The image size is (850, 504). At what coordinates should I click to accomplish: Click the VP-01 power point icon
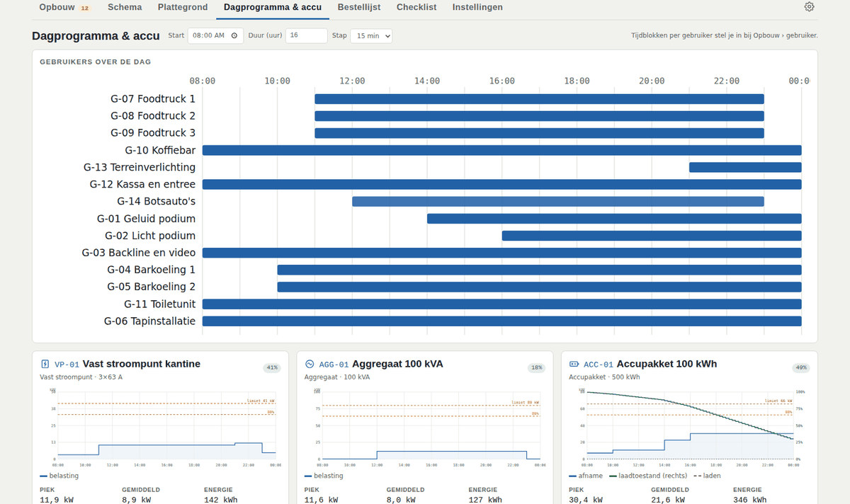[45, 365]
